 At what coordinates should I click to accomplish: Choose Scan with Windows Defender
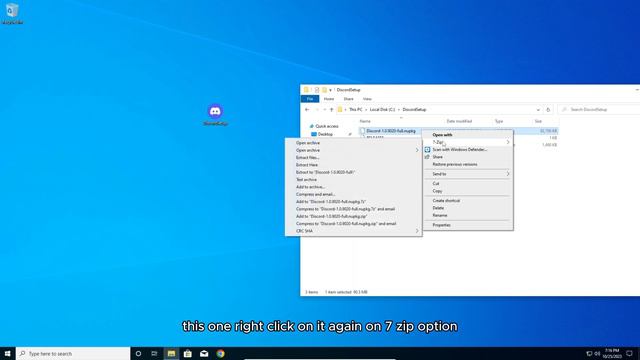pos(467,149)
